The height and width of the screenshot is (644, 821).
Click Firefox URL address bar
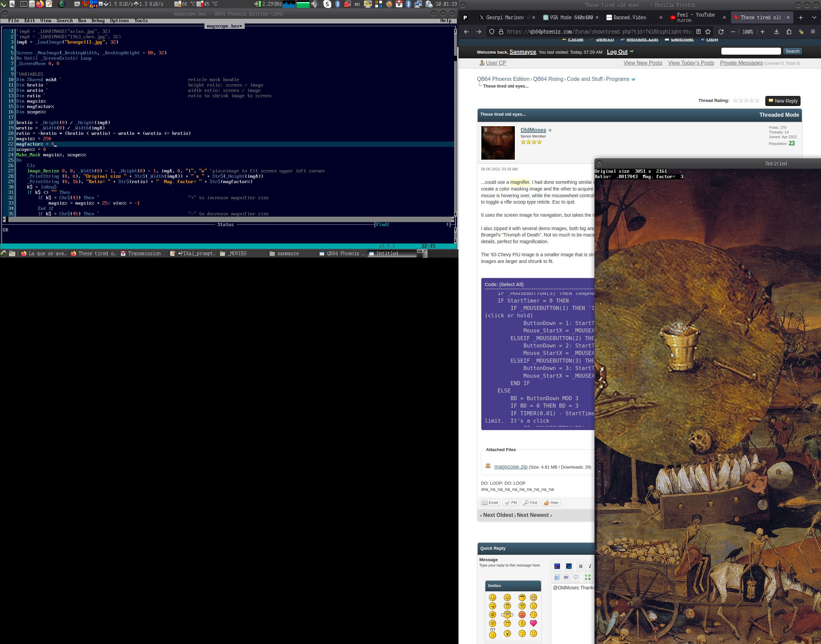click(599, 32)
